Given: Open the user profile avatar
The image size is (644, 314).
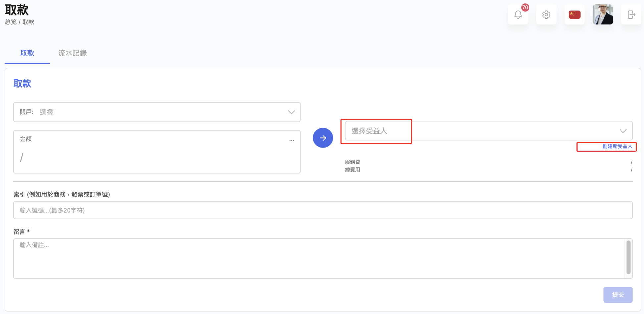Looking at the screenshot, I should [x=603, y=15].
